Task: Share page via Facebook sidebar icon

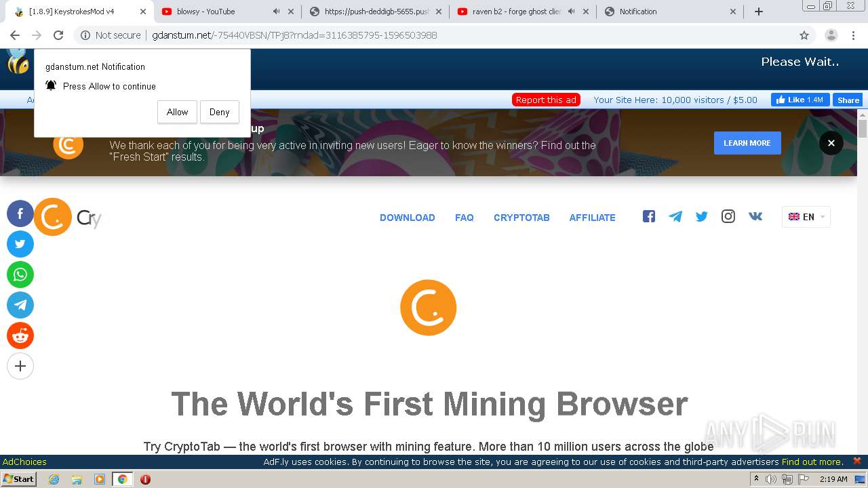Action: pyautogui.click(x=20, y=213)
